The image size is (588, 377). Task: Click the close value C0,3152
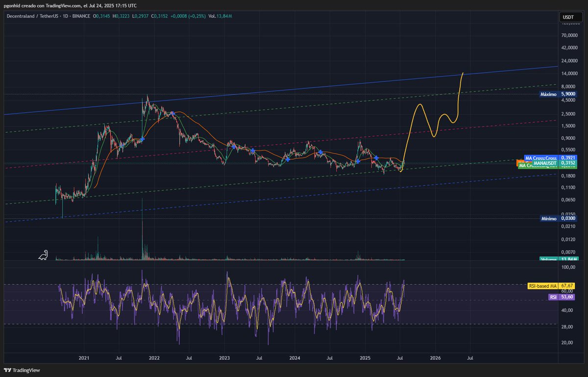(x=159, y=16)
